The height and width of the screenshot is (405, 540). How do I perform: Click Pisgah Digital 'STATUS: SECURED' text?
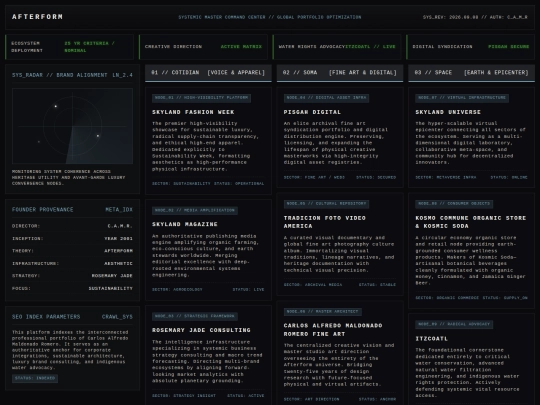click(376, 177)
